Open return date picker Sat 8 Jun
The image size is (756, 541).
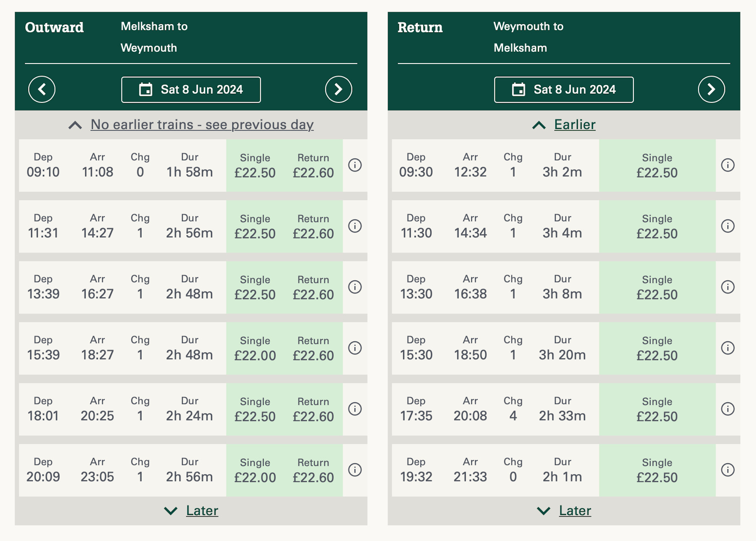[x=564, y=90]
